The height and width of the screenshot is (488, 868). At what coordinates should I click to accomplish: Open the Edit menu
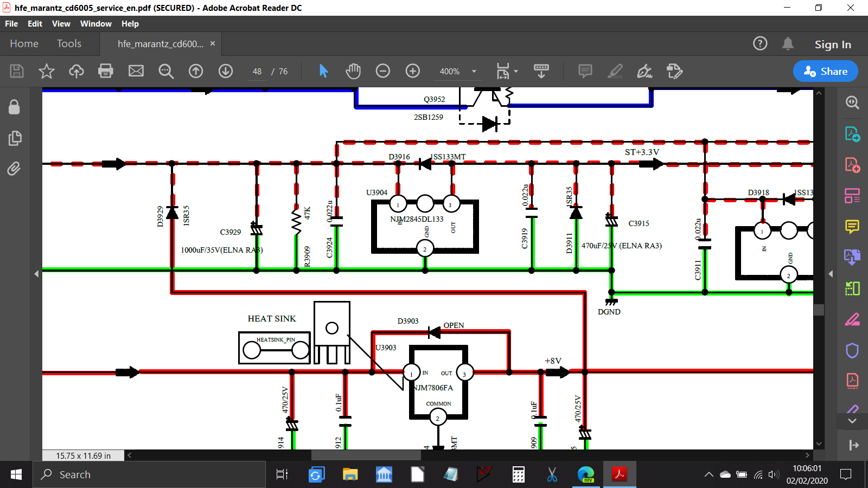(x=35, y=24)
